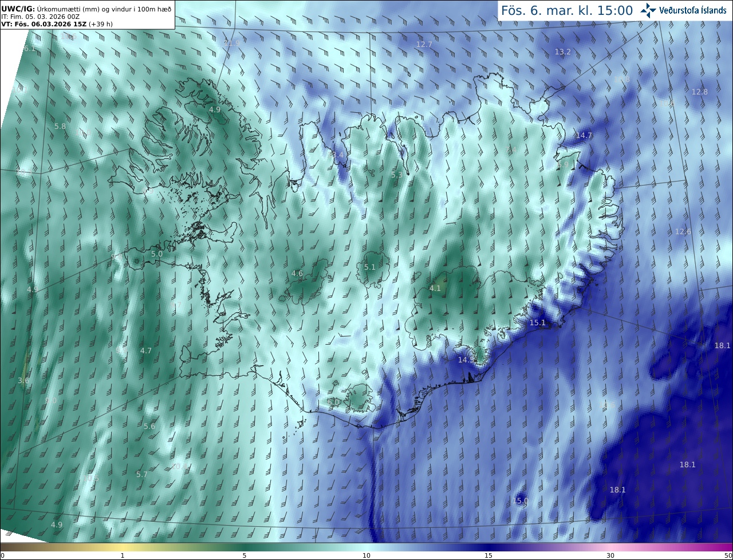Click the 4.1 value on Vatnajökull glacier
Screen dimensions: 733x560
pos(435,288)
